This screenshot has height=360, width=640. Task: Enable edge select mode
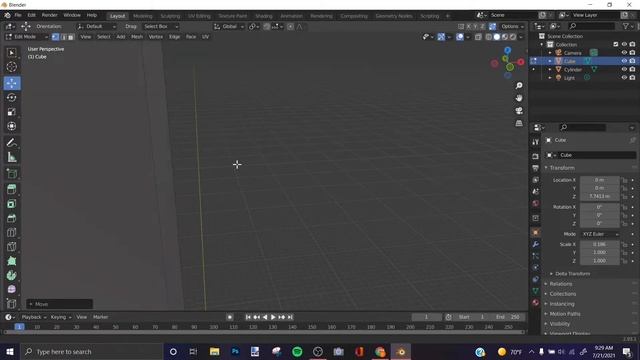pos(63,37)
